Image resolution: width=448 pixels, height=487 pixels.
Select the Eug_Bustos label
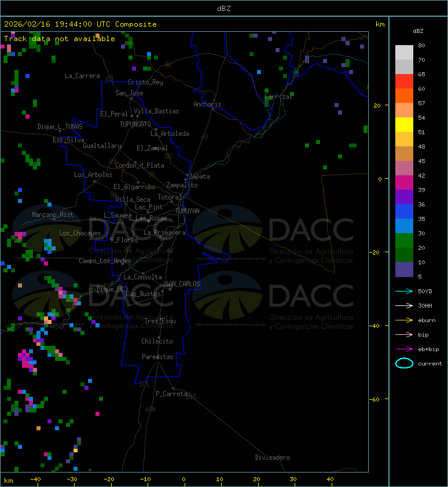point(143,294)
